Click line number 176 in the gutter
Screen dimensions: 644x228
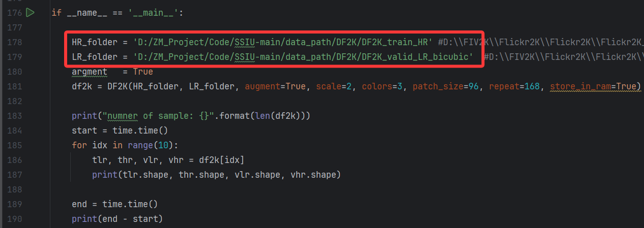tap(15, 13)
